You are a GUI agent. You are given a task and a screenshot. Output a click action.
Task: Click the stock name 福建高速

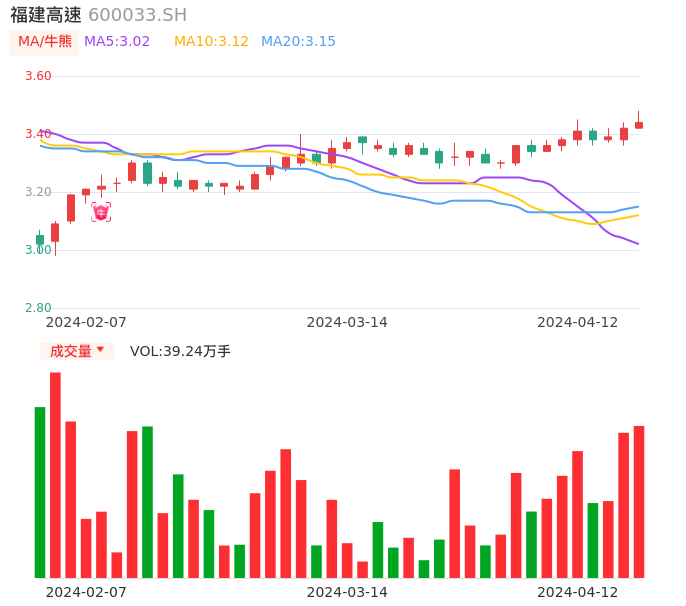(x=46, y=15)
